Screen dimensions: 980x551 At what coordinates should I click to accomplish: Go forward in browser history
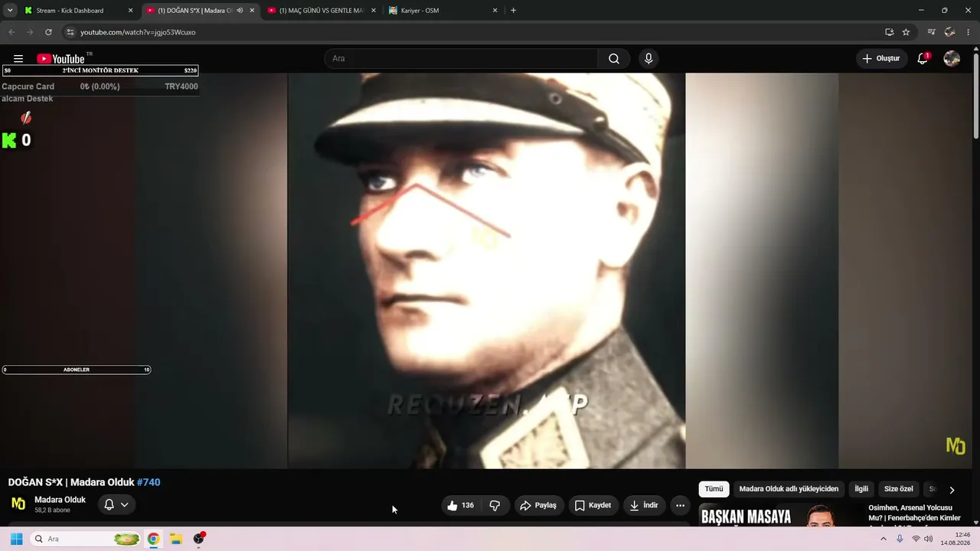pyautogui.click(x=30, y=32)
